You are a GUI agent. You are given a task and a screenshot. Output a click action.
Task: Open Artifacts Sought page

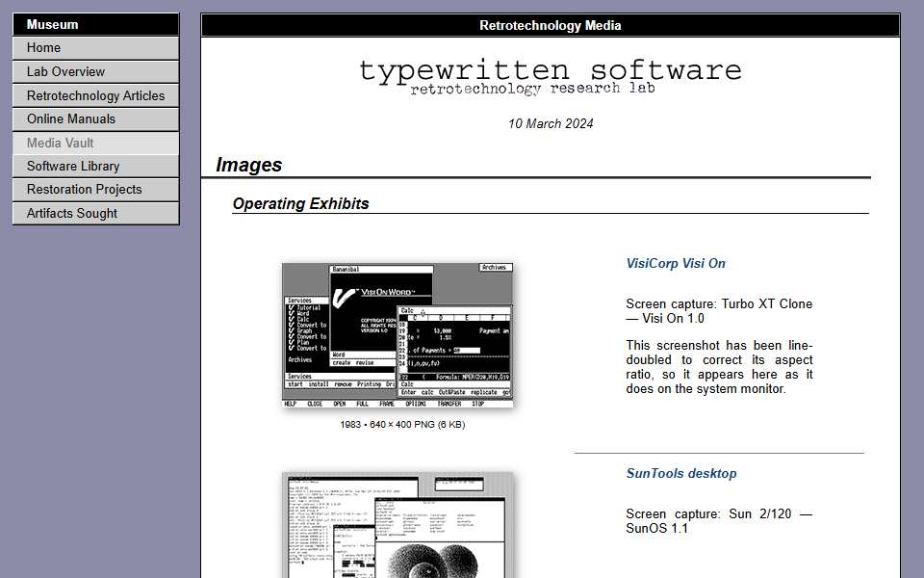[x=95, y=214]
